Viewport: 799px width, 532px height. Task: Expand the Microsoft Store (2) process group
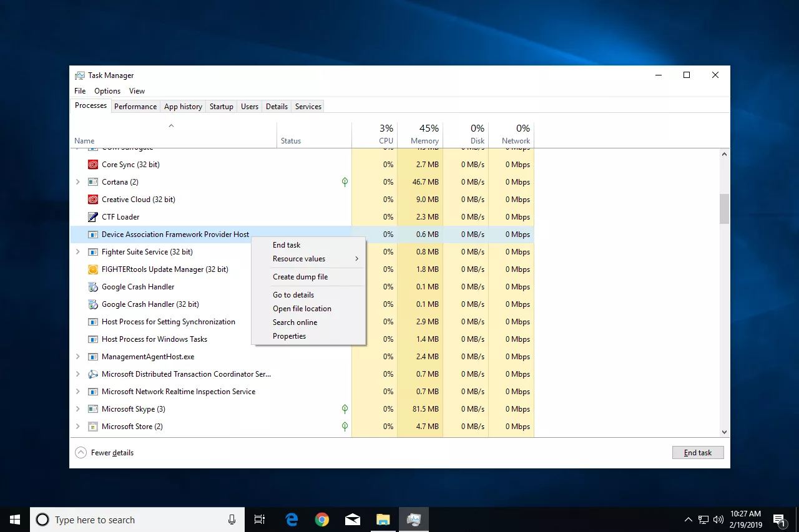[77, 427]
